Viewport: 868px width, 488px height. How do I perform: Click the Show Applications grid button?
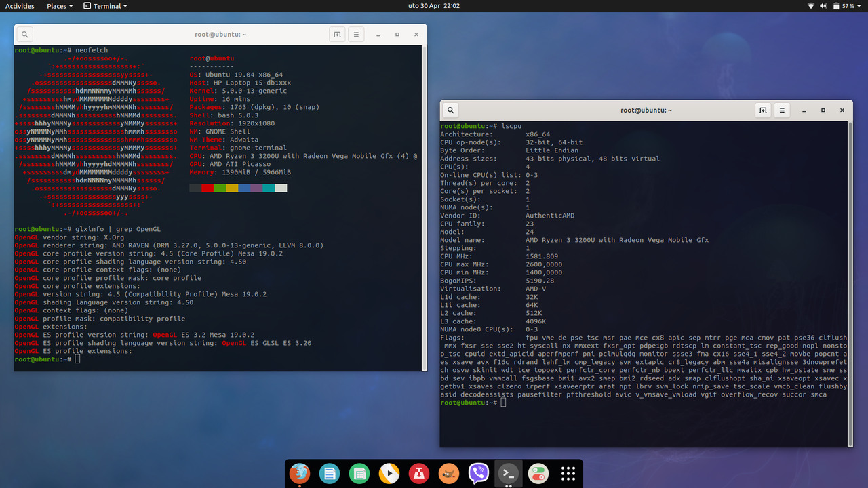(568, 474)
